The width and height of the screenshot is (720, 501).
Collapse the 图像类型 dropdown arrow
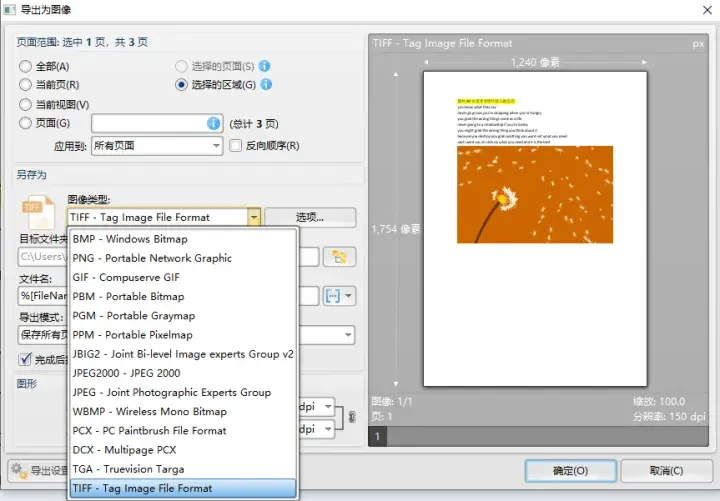click(x=254, y=217)
